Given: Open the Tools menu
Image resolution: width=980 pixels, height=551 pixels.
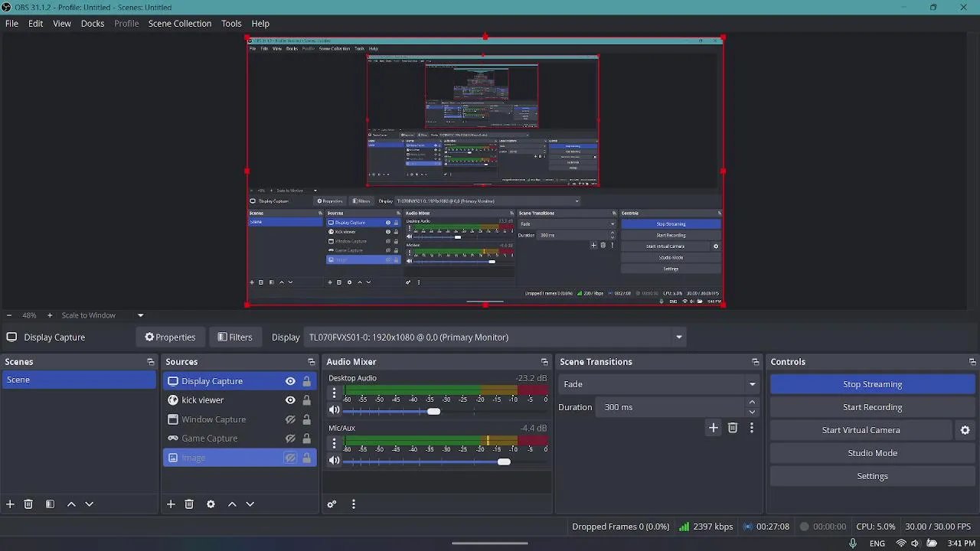Looking at the screenshot, I should [232, 24].
